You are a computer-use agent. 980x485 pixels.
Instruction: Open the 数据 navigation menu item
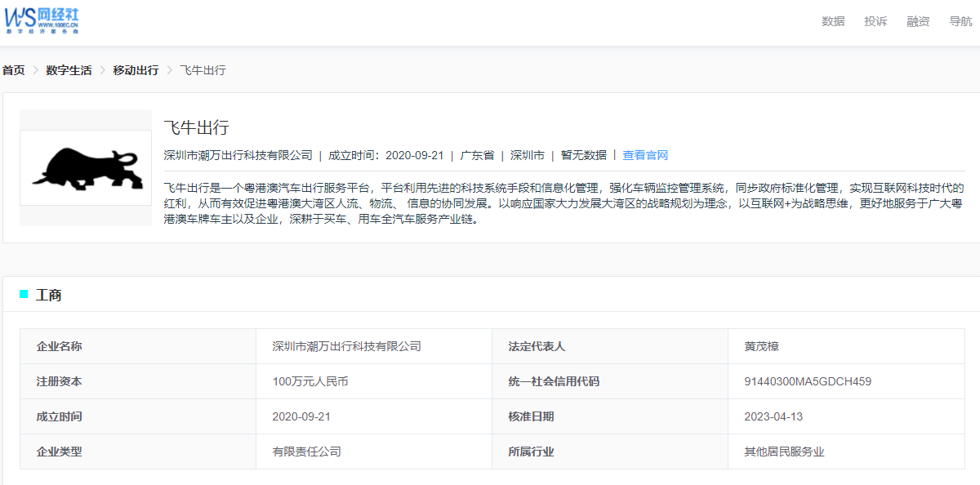[833, 21]
